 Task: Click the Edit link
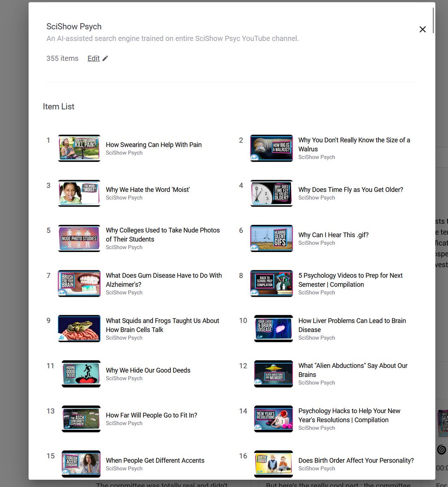pos(93,58)
